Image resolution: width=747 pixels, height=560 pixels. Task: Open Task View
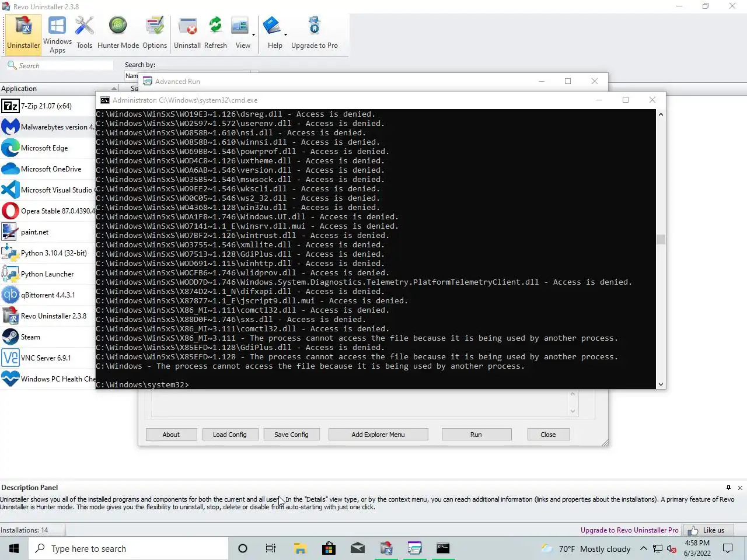pyautogui.click(x=271, y=548)
